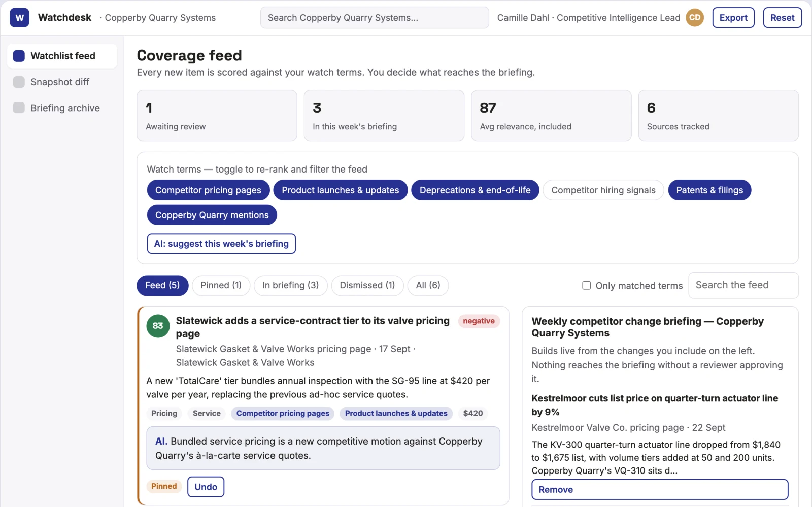
Task: Show the All (6) tab
Action: point(428,285)
